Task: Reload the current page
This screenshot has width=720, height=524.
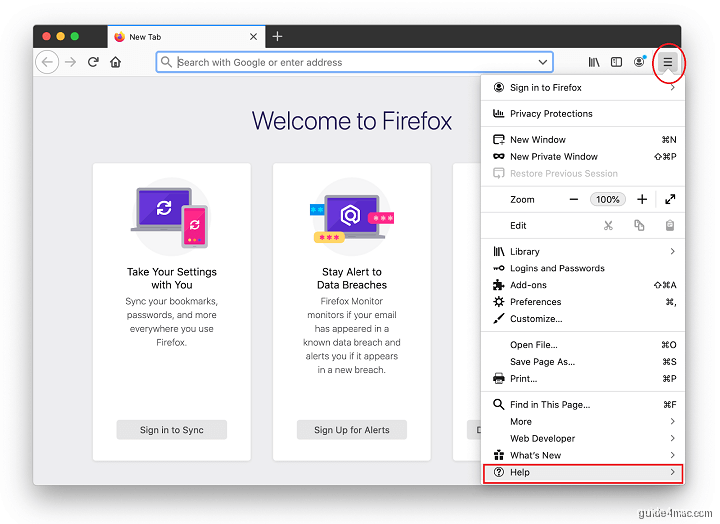Action: (93, 62)
